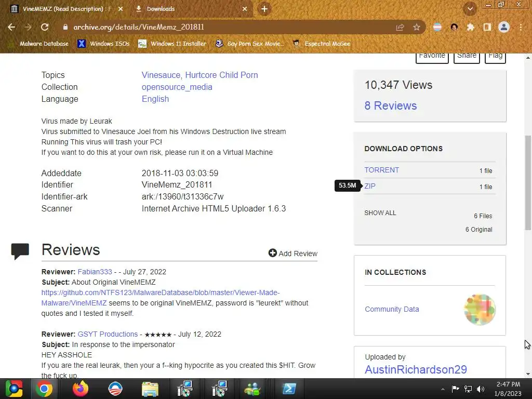Jump to the 8 Reviews link
This screenshot has width=532, height=399.
click(x=391, y=106)
